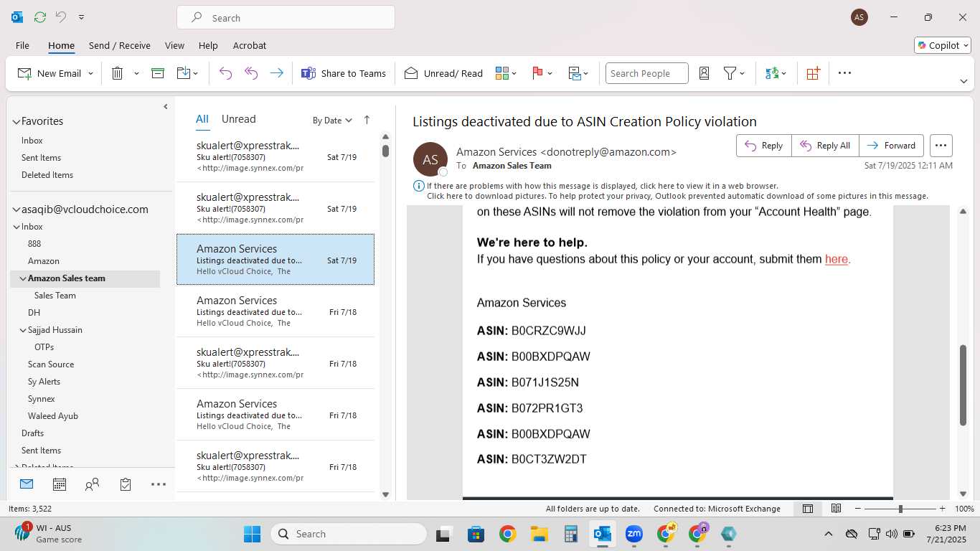This screenshot has height=551, width=980.
Task: Open the People view icon
Action: tap(92, 484)
